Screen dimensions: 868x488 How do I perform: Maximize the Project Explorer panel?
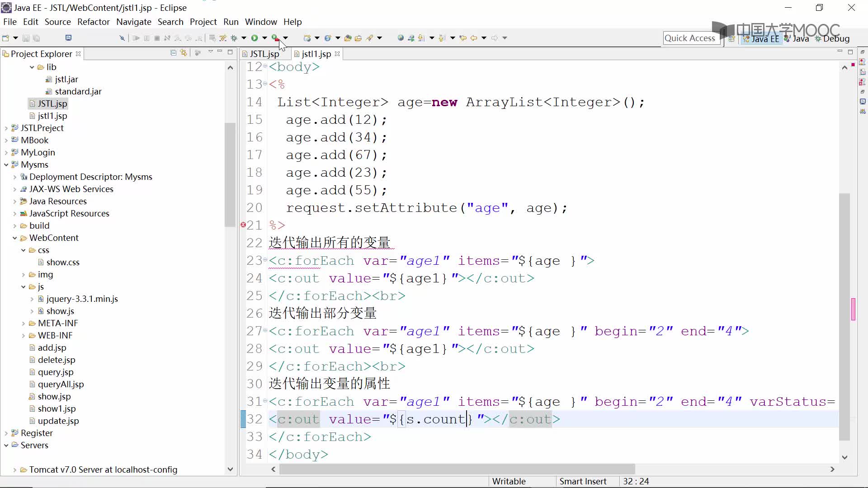[230, 52]
